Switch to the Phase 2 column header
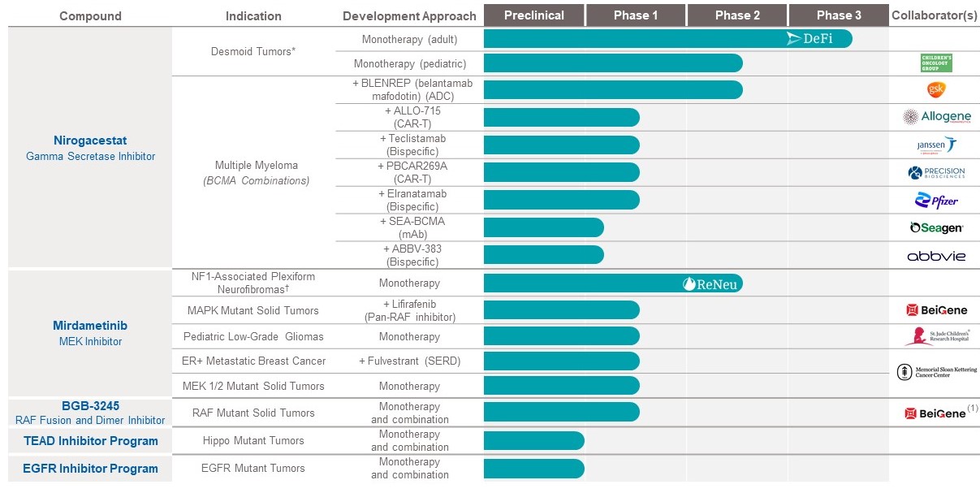Viewport: 980px width, 493px height. [737, 15]
